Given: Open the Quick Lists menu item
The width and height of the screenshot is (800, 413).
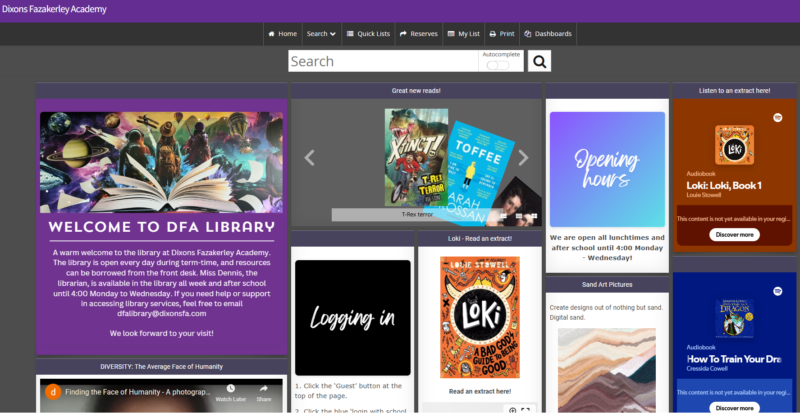Looking at the screenshot, I should 368,34.
